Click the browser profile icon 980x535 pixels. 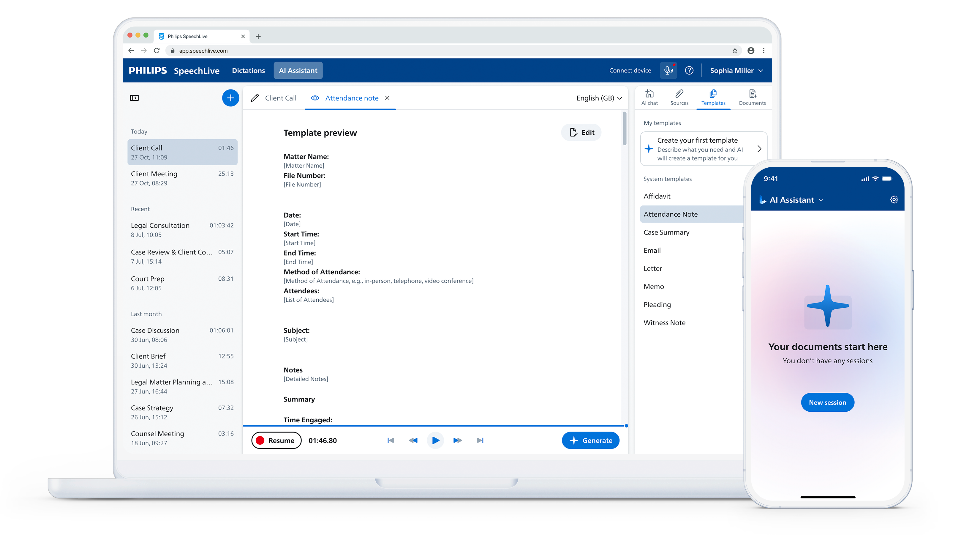751,50
